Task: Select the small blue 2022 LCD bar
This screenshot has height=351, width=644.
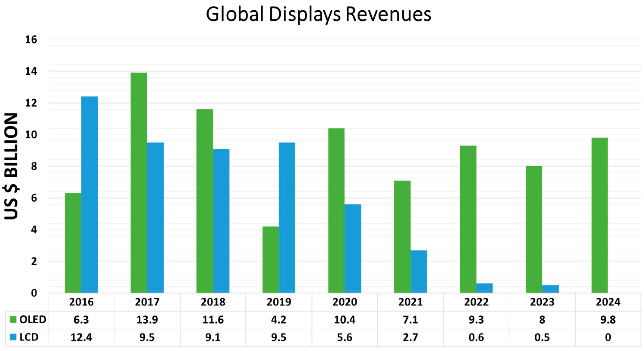Action: (484, 288)
